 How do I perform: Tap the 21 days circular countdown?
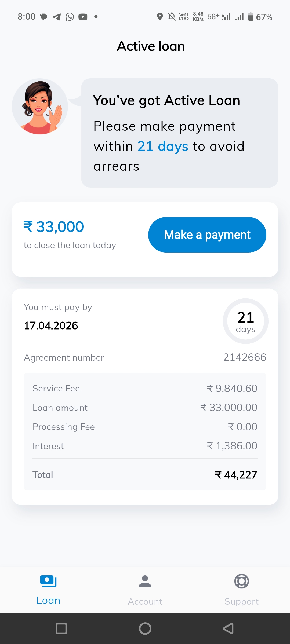[245, 321]
